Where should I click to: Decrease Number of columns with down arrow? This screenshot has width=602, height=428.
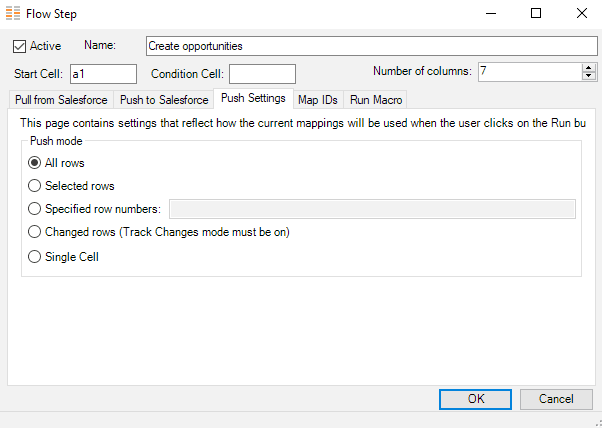coord(588,76)
